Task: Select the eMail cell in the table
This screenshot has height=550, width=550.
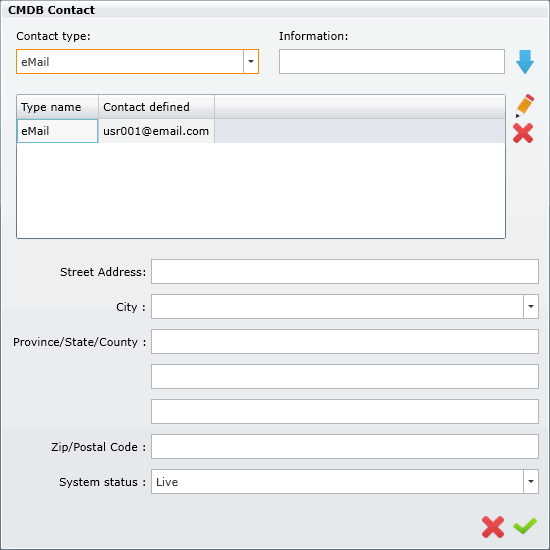Action: [58, 131]
